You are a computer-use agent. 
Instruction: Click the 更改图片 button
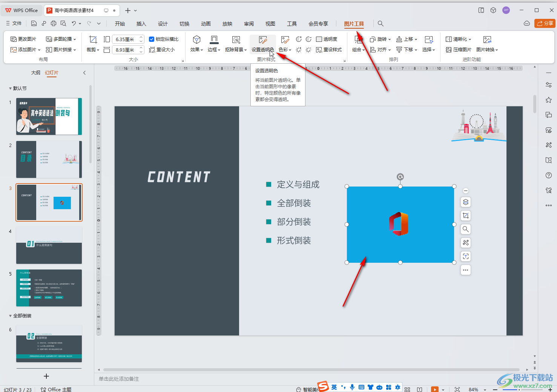(x=23, y=39)
